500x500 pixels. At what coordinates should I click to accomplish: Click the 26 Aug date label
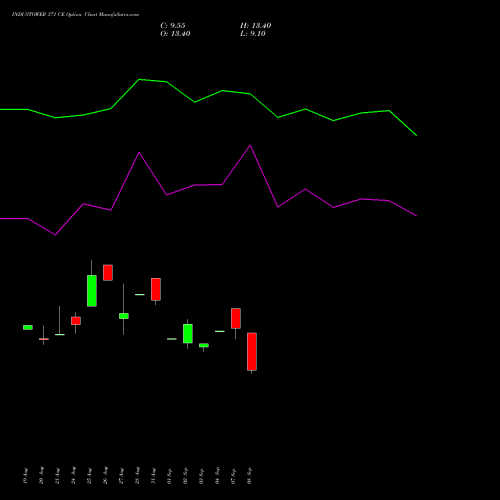pyautogui.click(x=106, y=476)
